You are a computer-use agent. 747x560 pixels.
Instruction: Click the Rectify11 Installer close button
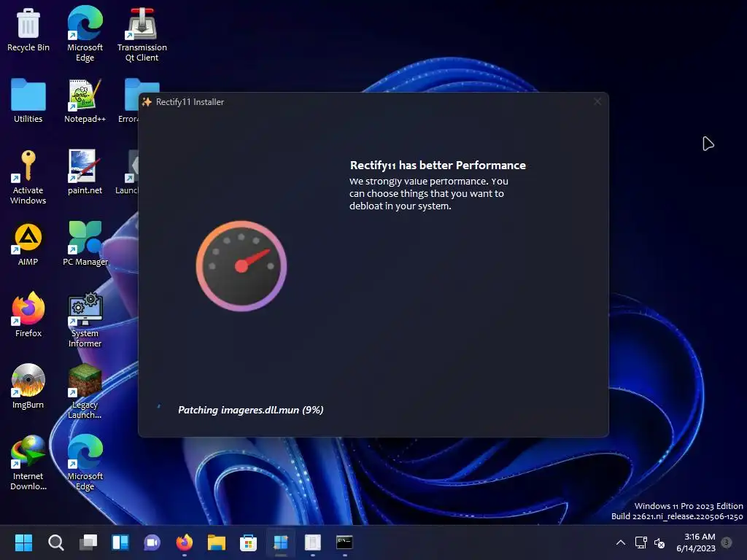[x=597, y=101]
